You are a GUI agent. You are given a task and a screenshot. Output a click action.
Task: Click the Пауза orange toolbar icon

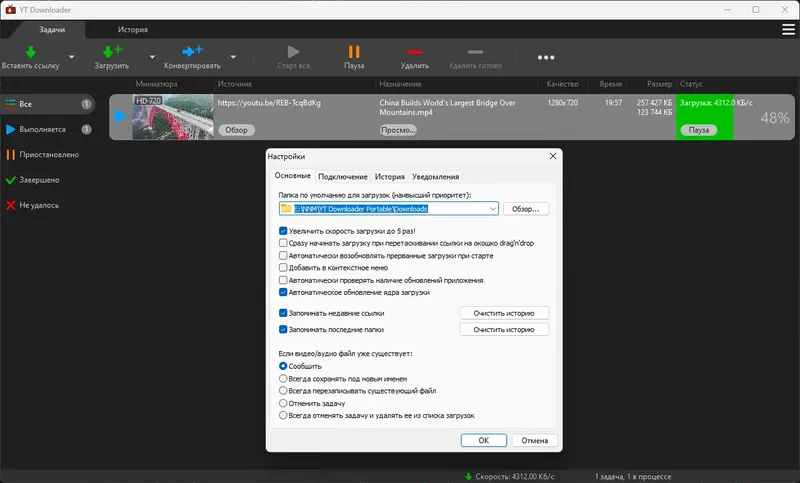point(354,52)
